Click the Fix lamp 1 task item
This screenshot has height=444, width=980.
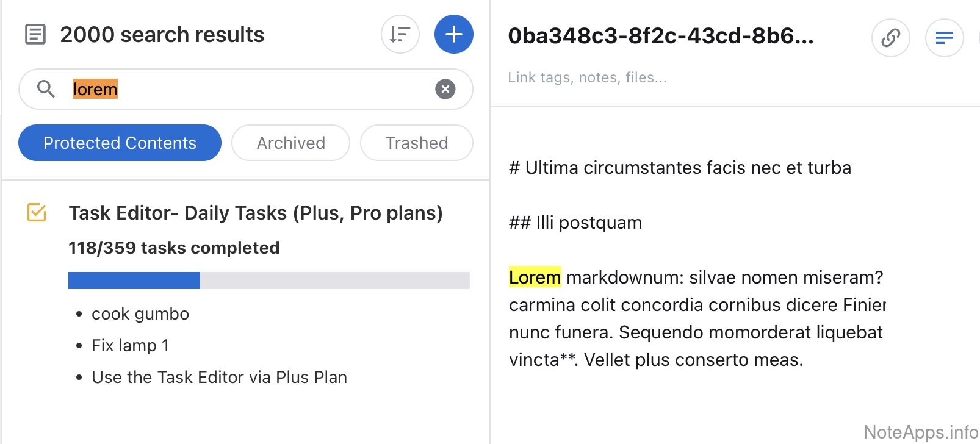tap(130, 346)
